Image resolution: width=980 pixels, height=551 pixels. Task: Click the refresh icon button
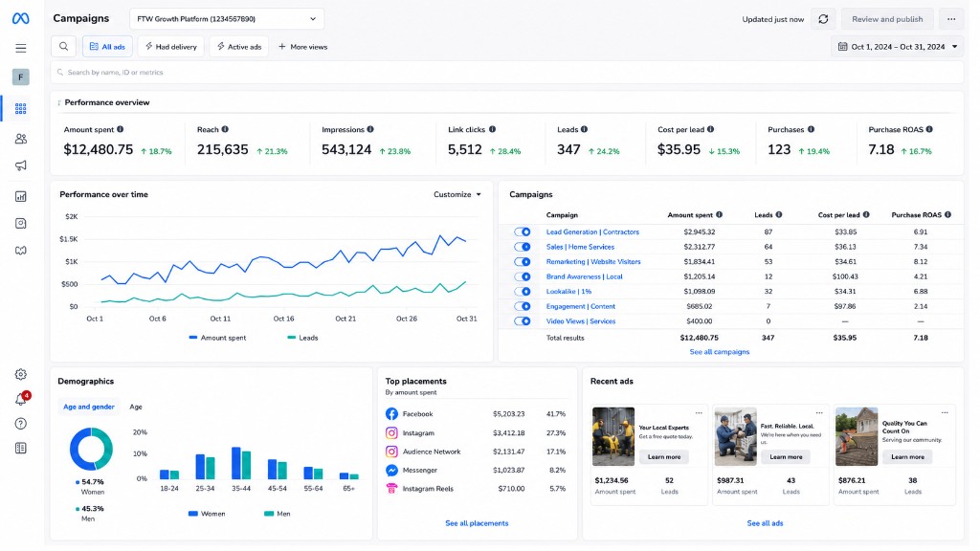[x=823, y=19]
